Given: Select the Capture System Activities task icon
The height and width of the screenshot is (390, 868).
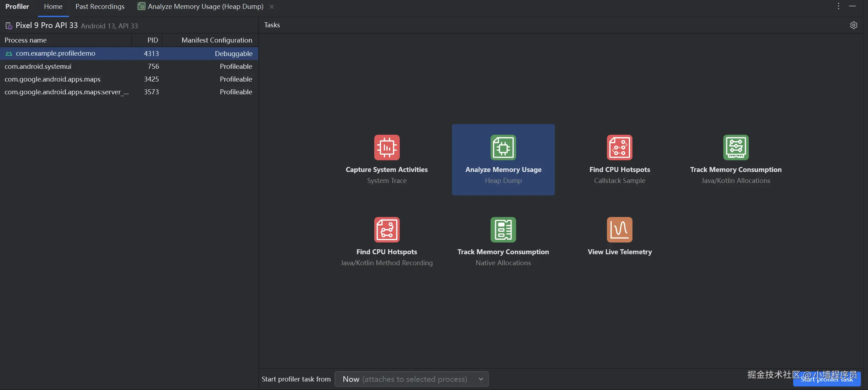Looking at the screenshot, I should (387, 147).
